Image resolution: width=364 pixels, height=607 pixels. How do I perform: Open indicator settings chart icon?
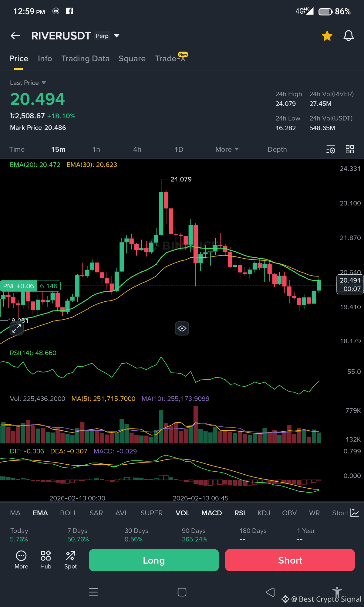click(x=355, y=513)
